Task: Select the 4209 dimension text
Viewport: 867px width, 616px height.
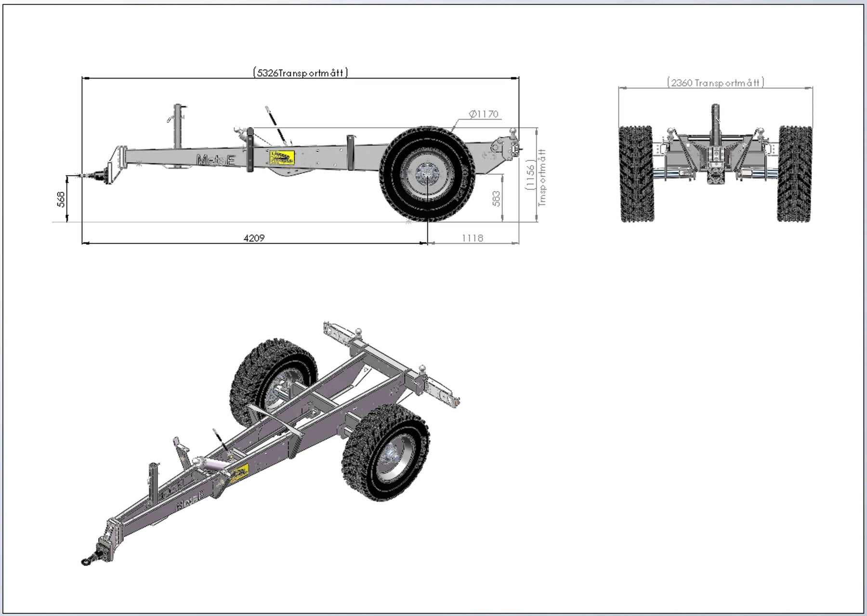Action: click(254, 238)
